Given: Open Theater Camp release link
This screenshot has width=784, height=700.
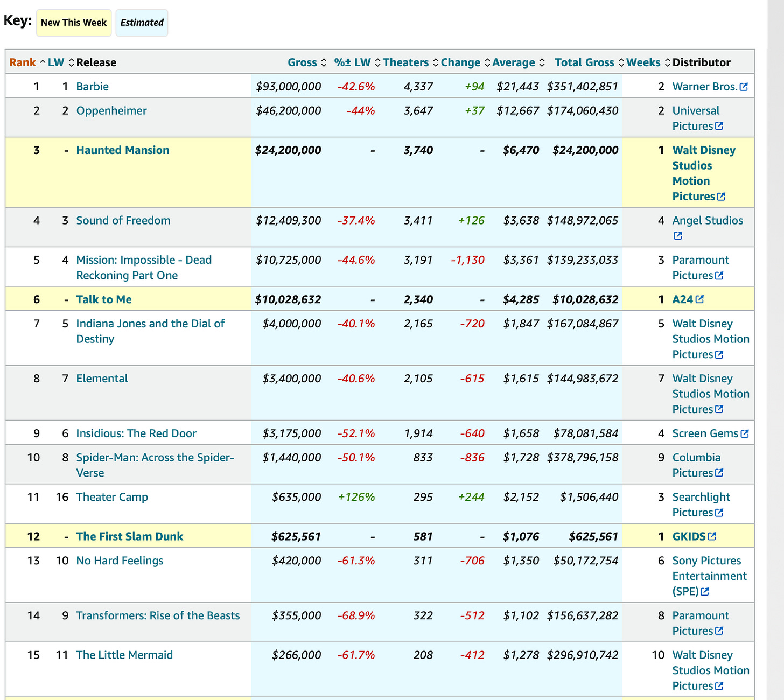Looking at the screenshot, I should [x=111, y=497].
